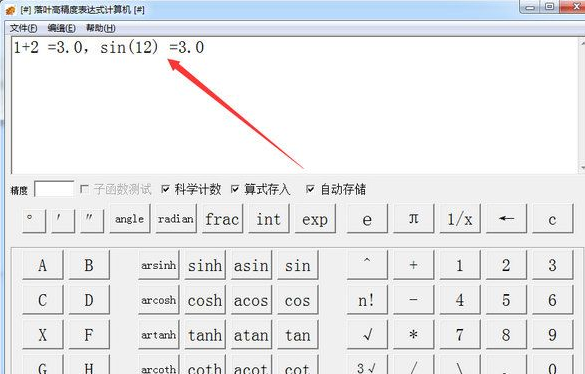
Task: Click the backspace arrow button
Action: coord(506,219)
